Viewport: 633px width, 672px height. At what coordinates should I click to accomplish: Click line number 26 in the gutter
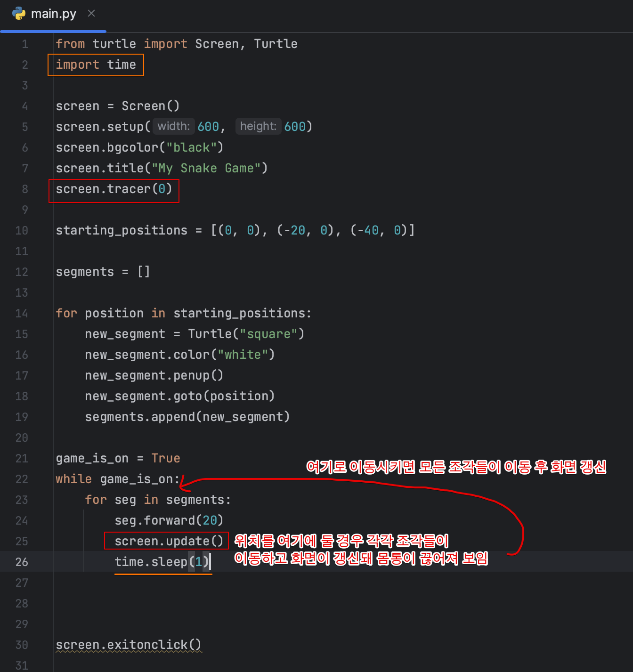(x=22, y=562)
